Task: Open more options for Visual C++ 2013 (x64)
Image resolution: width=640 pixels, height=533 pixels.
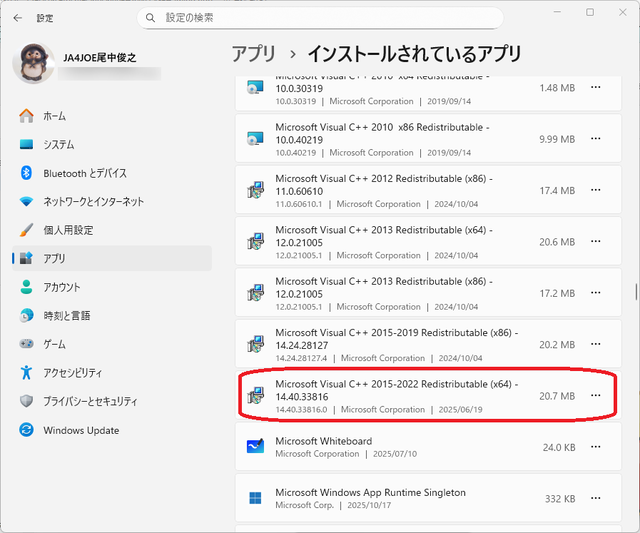Action: point(596,242)
